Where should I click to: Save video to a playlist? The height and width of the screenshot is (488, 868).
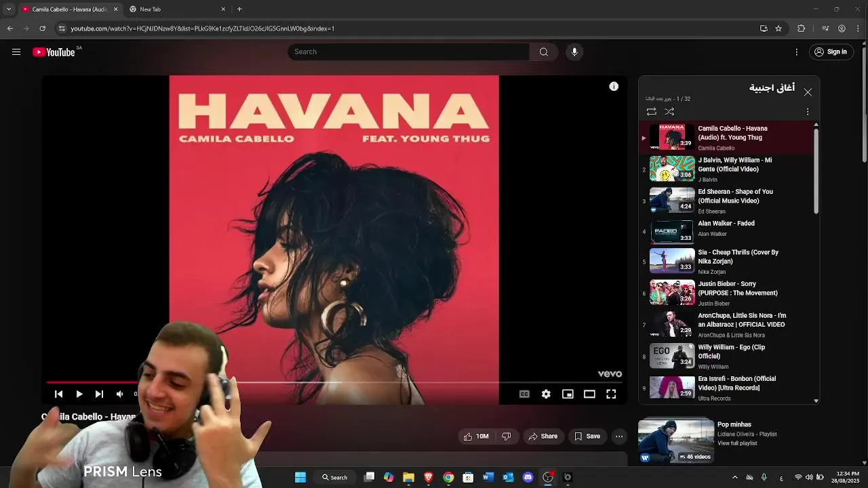(587, 436)
